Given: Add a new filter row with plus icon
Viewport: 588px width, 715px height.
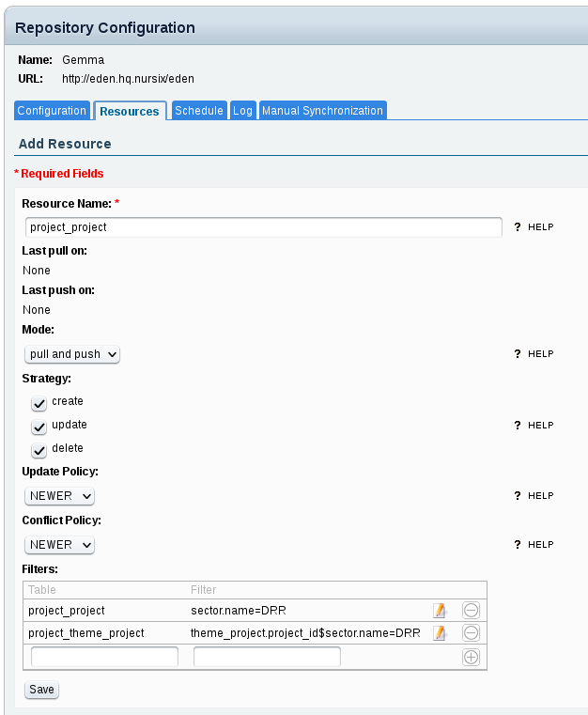Looking at the screenshot, I should coord(471,658).
